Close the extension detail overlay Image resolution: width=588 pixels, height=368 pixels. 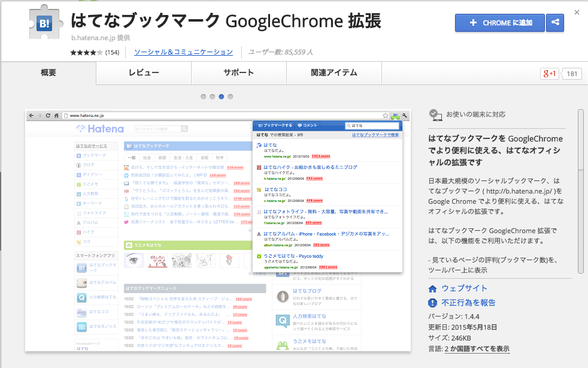[577, 13]
